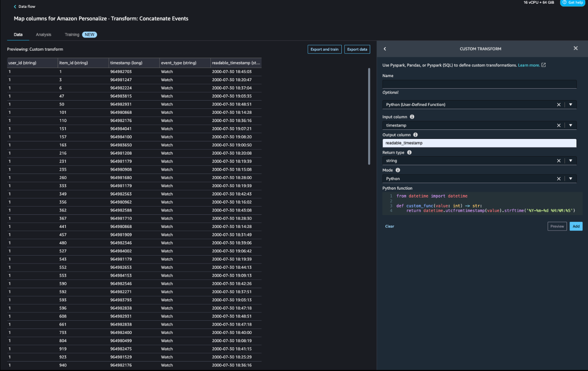Expand the Return type dropdown
This screenshot has width=588, height=371.
(571, 161)
